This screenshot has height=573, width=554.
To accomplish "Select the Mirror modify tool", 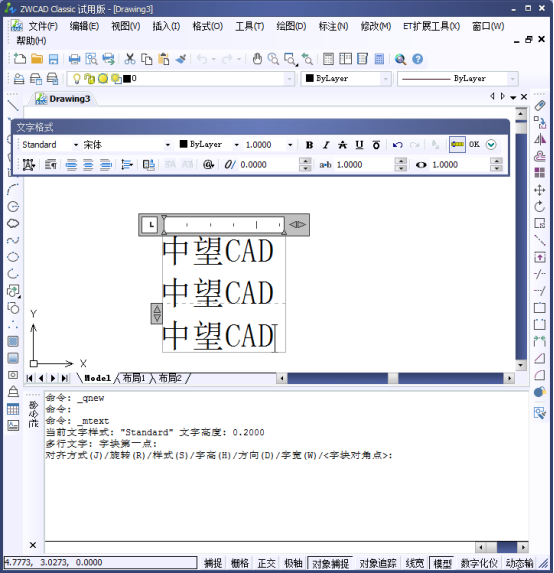I will pyautogui.click(x=540, y=139).
